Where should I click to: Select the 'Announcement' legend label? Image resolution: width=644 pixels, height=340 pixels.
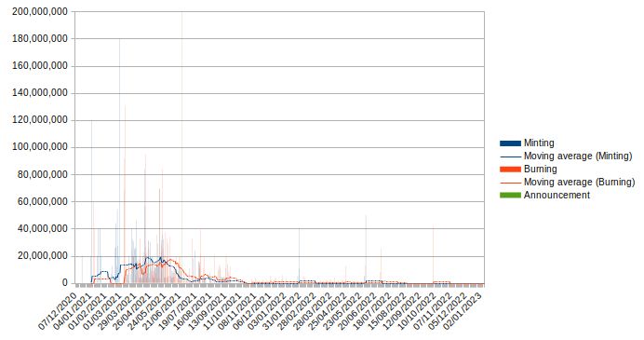click(557, 195)
